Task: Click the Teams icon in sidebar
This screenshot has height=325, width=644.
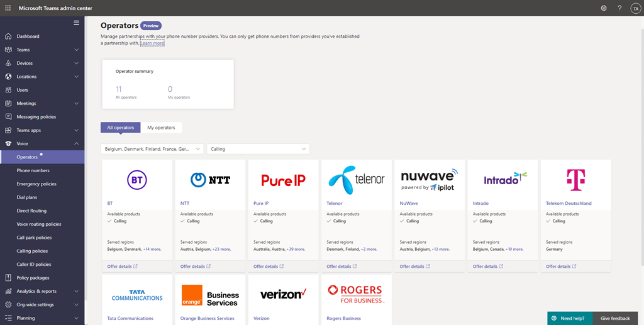Action: pos(8,50)
